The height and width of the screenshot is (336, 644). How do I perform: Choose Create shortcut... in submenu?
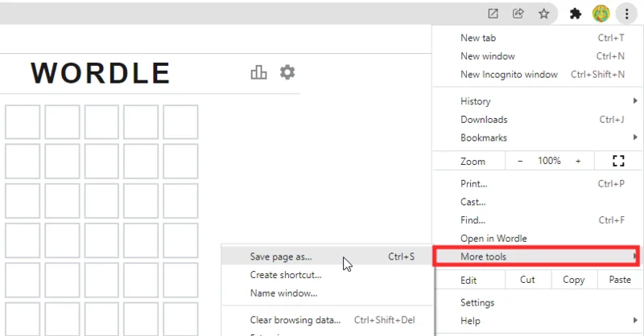327,275
